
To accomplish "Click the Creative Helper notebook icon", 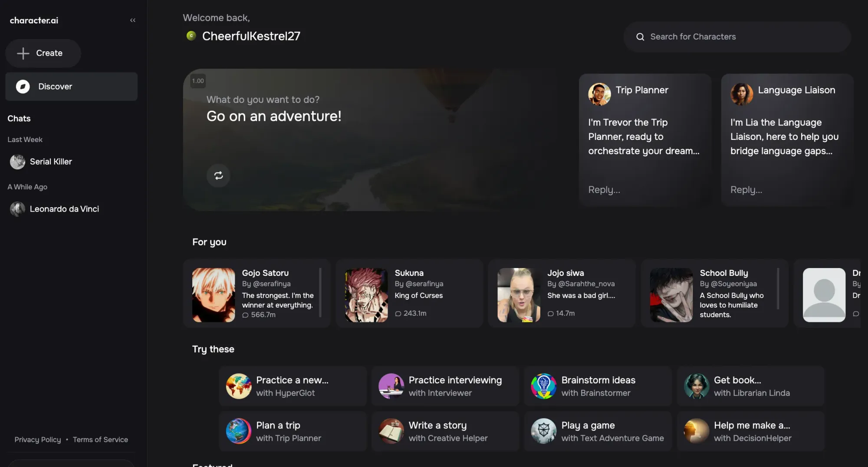I will tap(391, 431).
